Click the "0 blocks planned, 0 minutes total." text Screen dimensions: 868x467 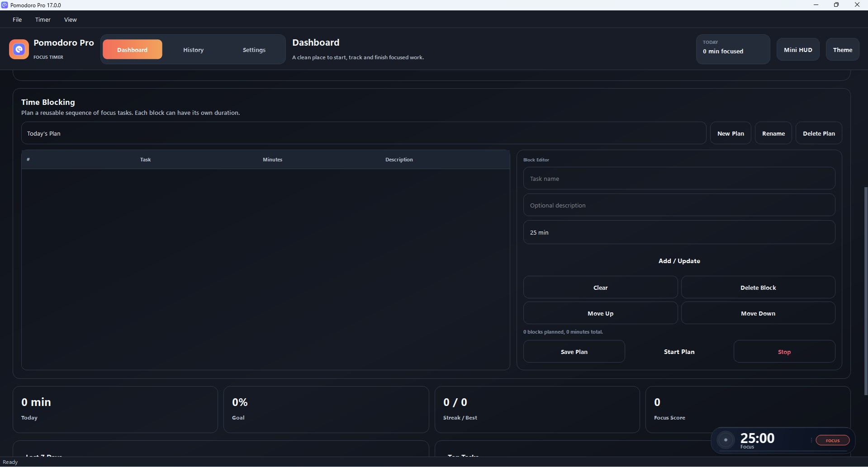(563, 332)
